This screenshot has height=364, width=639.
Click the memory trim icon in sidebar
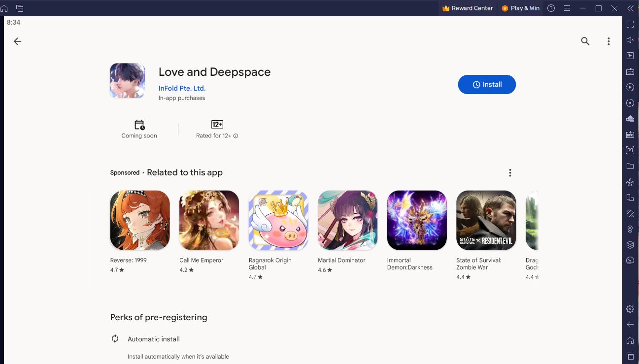(x=630, y=119)
